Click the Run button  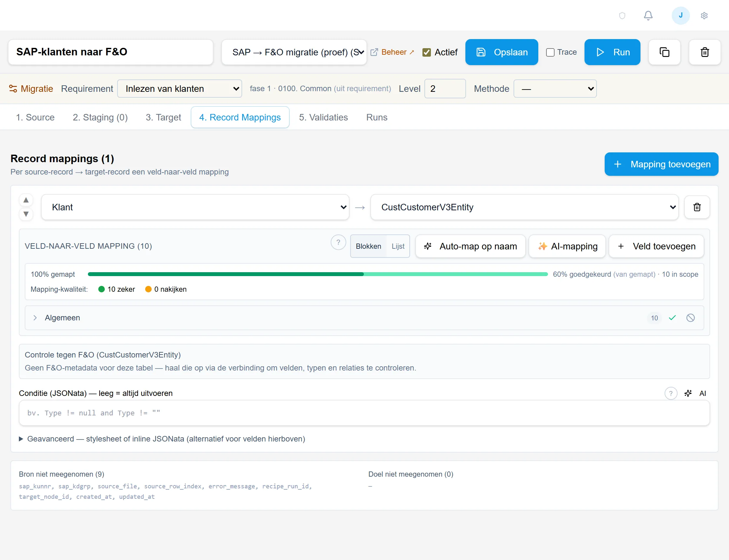coord(612,52)
